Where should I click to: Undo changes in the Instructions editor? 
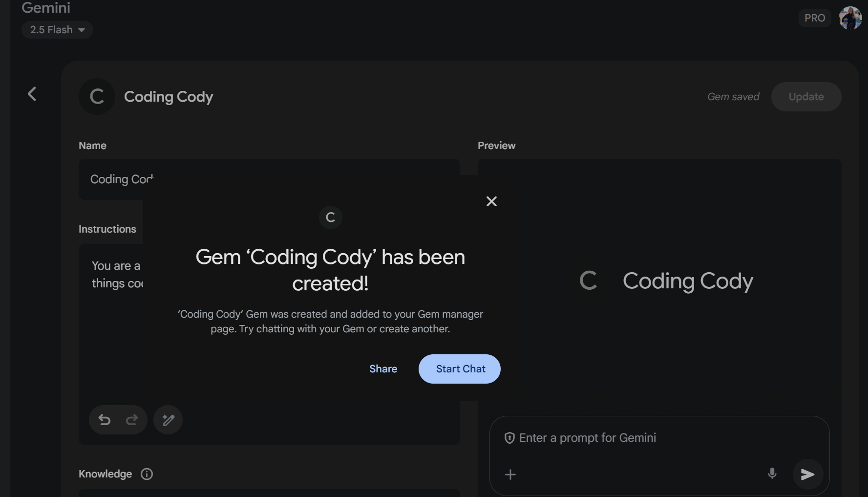(x=104, y=419)
